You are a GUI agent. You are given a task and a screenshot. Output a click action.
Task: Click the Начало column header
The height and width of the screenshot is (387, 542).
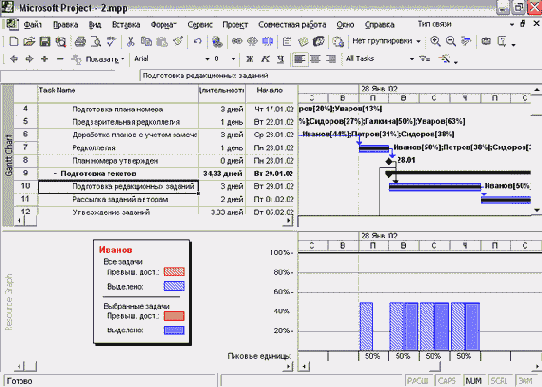click(x=270, y=93)
